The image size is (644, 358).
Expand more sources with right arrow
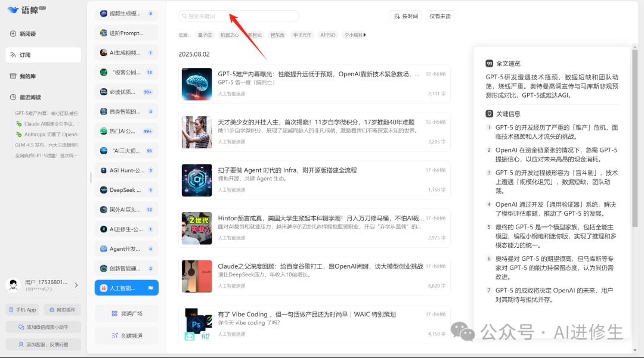(x=365, y=35)
